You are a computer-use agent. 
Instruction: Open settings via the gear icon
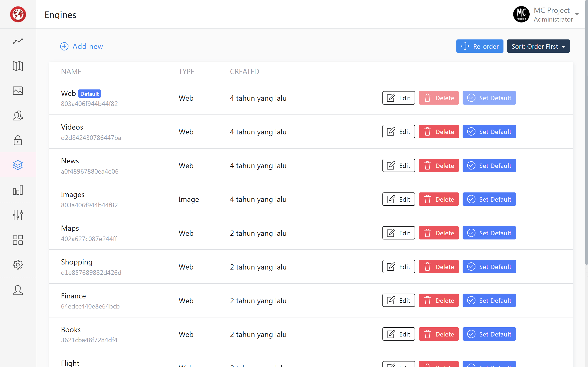point(18,264)
